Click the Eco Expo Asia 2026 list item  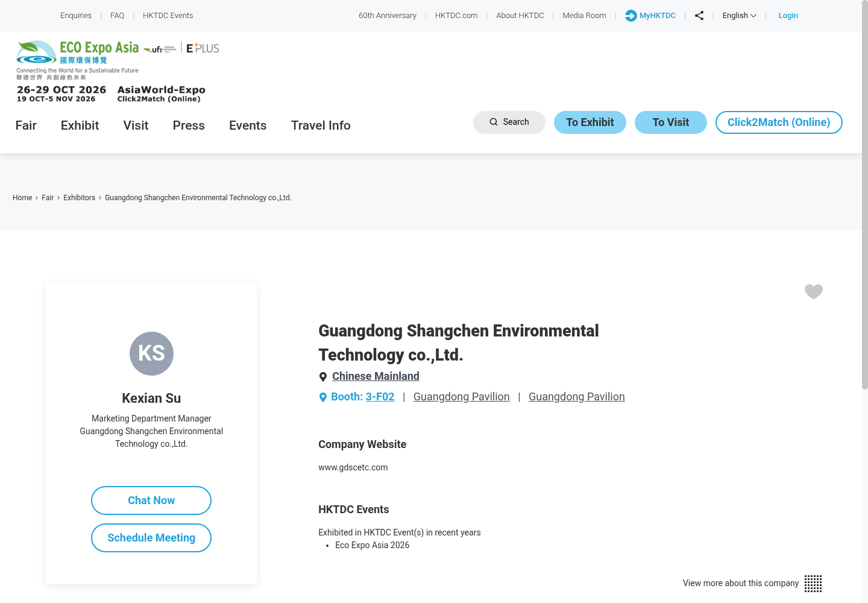373,545
